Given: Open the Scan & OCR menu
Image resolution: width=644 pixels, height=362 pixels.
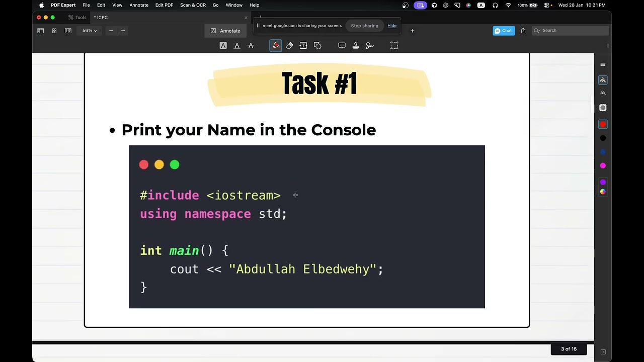Looking at the screenshot, I should [x=193, y=5].
